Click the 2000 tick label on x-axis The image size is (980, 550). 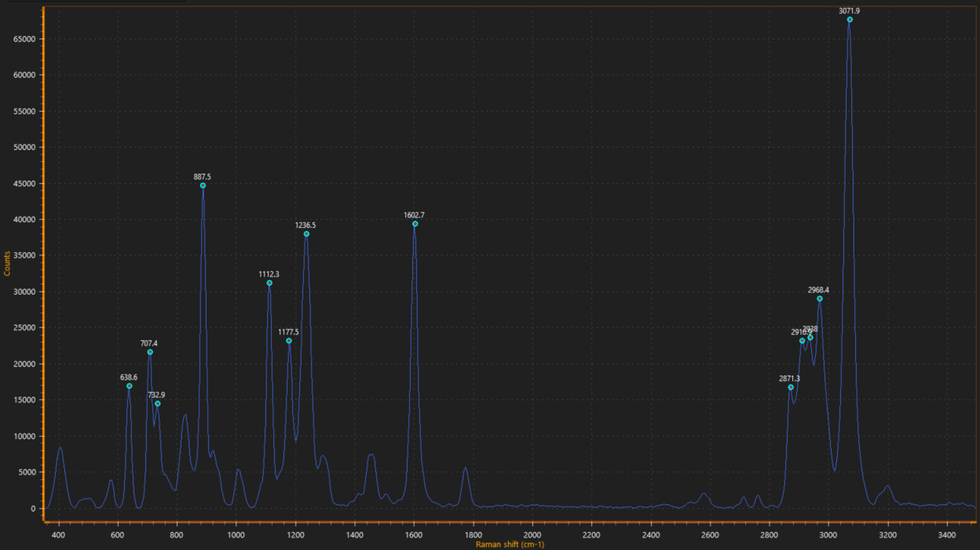click(x=532, y=535)
